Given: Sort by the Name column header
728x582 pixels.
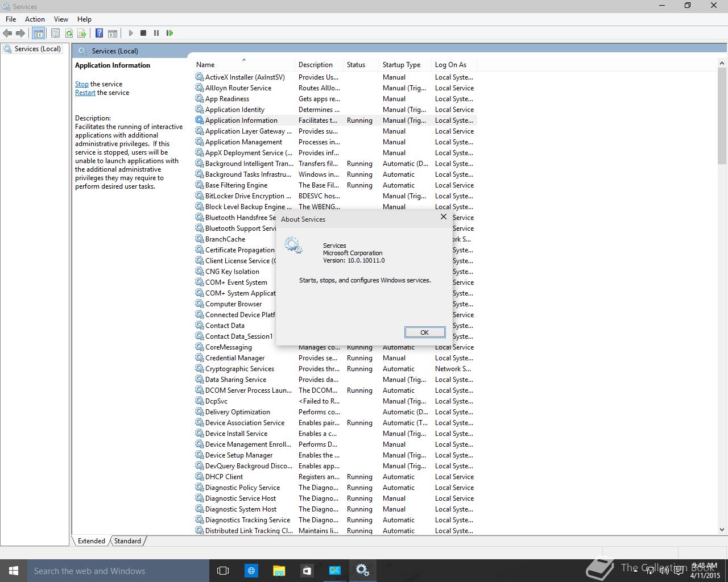Looking at the screenshot, I should pyautogui.click(x=244, y=64).
